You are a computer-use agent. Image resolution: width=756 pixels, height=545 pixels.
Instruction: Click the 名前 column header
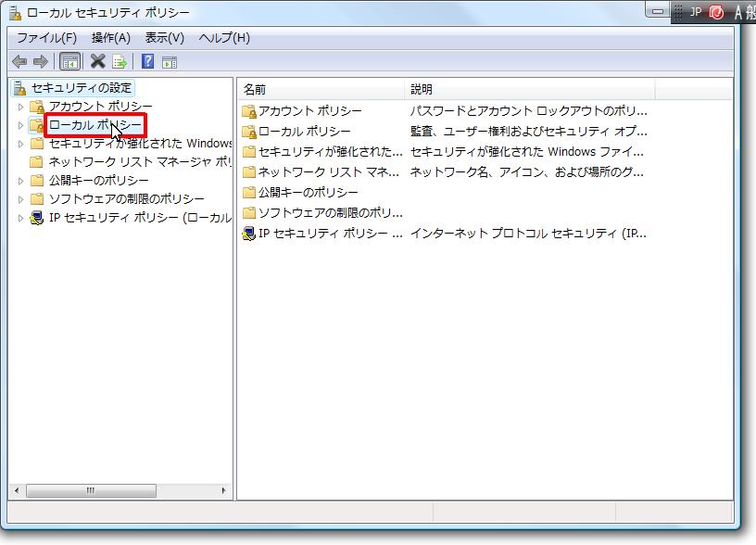click(255, 90)
